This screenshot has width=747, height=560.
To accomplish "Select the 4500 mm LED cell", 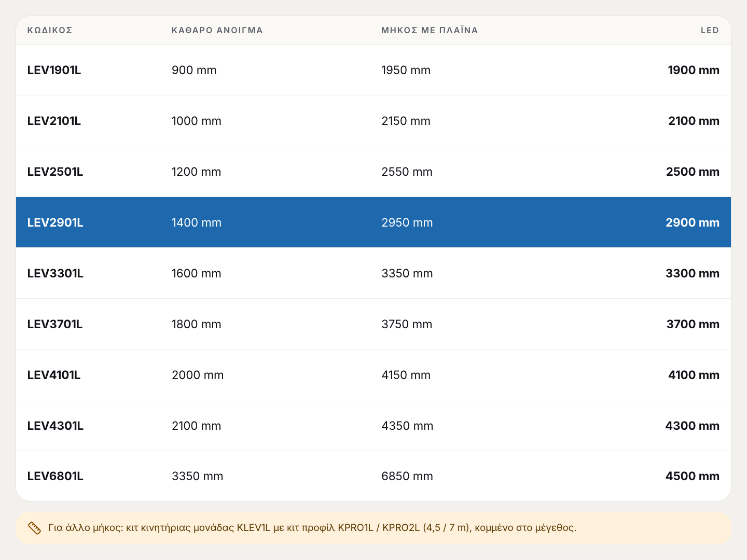I will (x=693, y=476).
